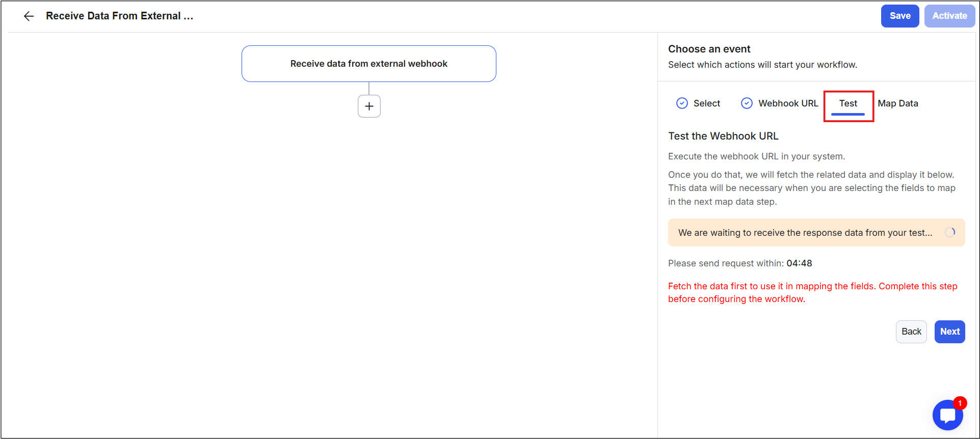
Task: Click the red notification badge on chat
Action: [x=960, y=403]
